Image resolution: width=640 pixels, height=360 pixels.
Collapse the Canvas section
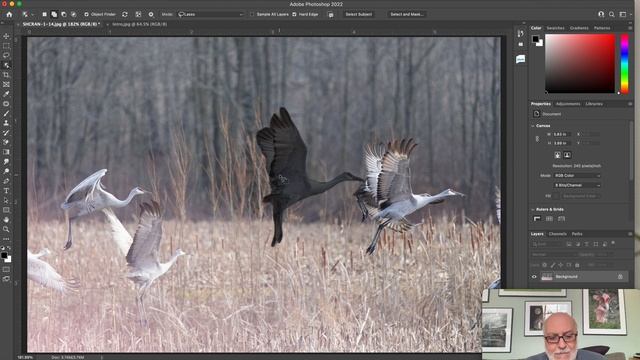[533, 126]
